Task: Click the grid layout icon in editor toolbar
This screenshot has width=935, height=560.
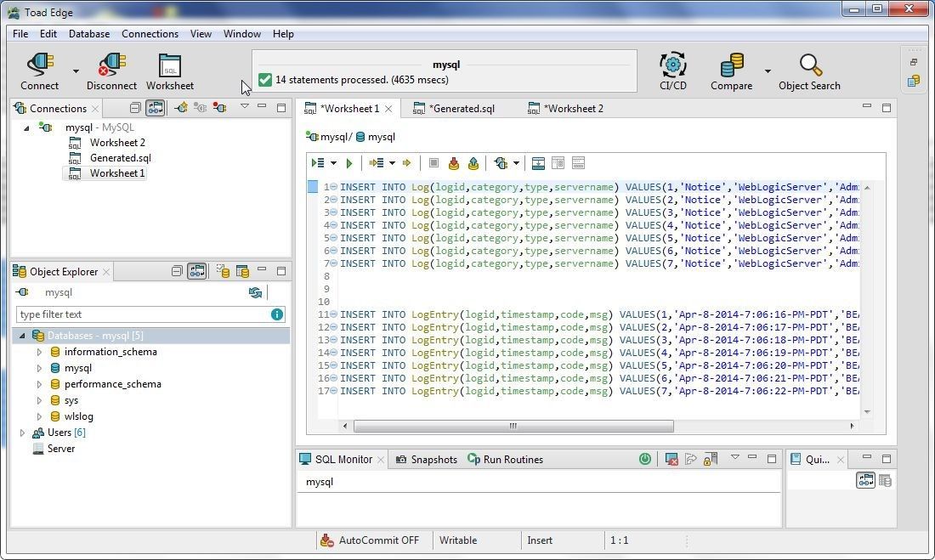Action: point(558,163)
